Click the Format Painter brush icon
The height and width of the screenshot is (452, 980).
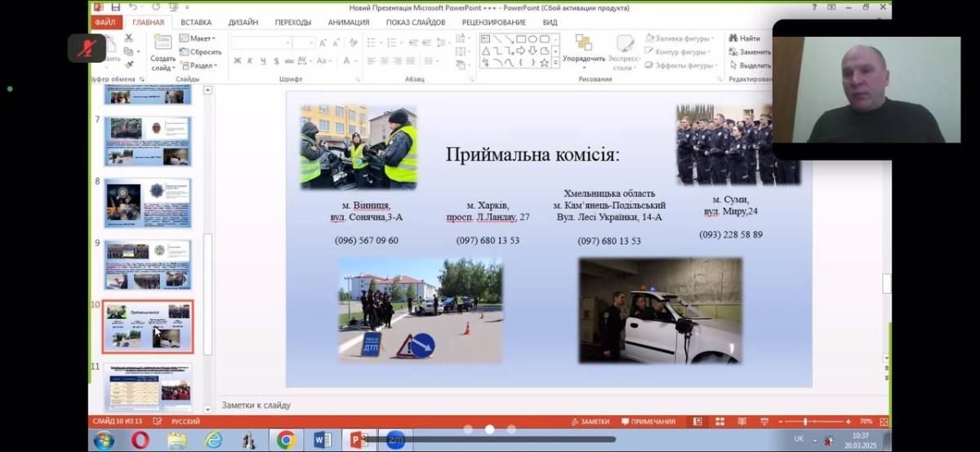[128, 64]
